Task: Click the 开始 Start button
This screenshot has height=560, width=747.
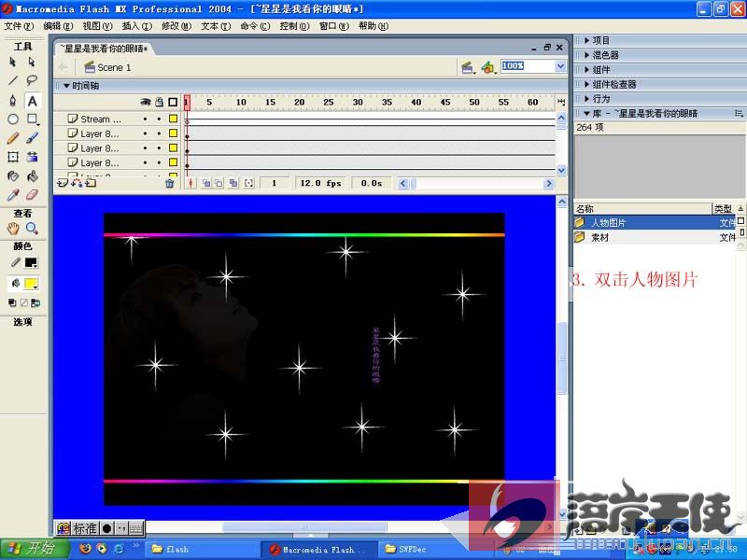Action: click(35, 549)
